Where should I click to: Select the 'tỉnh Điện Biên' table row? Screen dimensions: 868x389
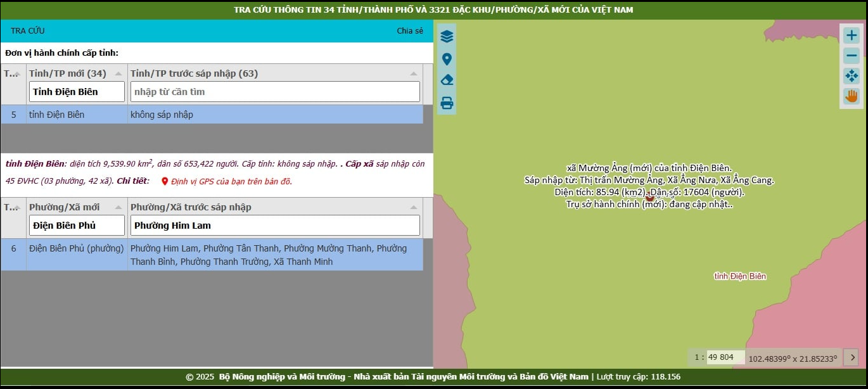pos(212,115)
